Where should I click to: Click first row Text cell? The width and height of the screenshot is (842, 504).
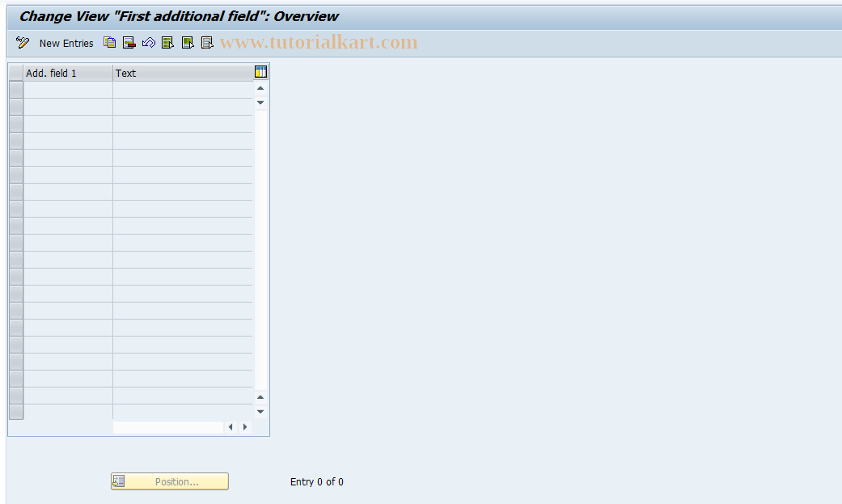click(x=183, y=90)
